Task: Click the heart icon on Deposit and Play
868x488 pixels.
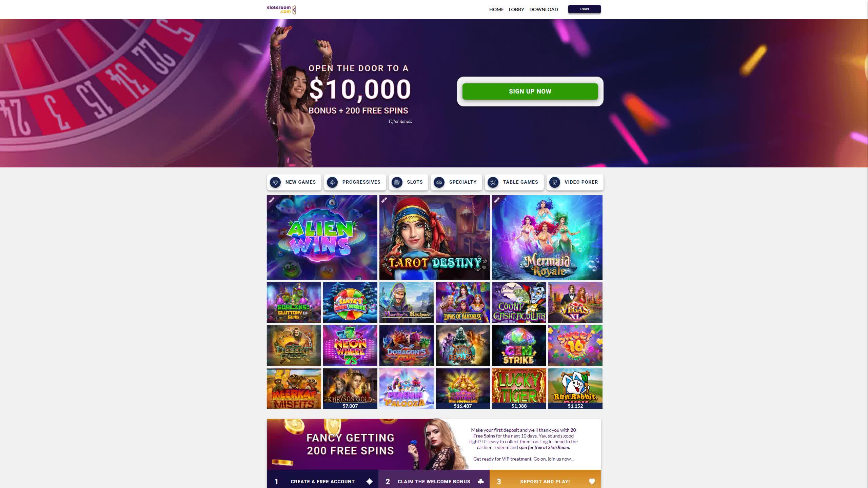Action: point(592,482)
